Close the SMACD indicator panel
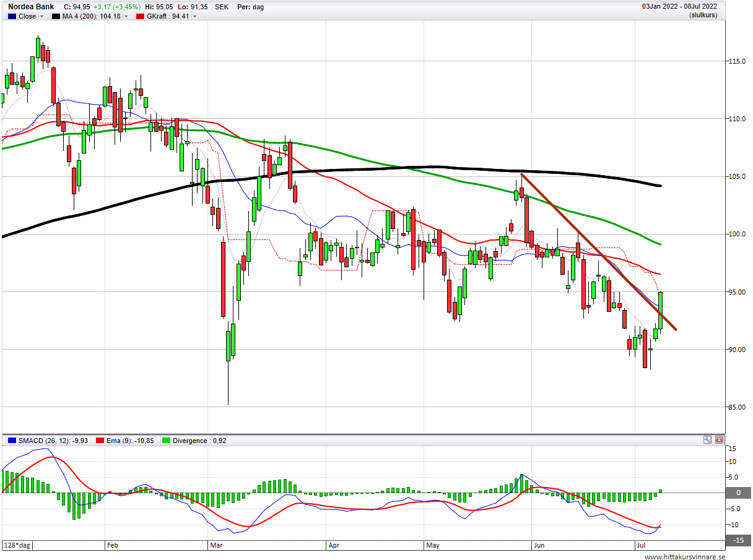 (719, 440)
